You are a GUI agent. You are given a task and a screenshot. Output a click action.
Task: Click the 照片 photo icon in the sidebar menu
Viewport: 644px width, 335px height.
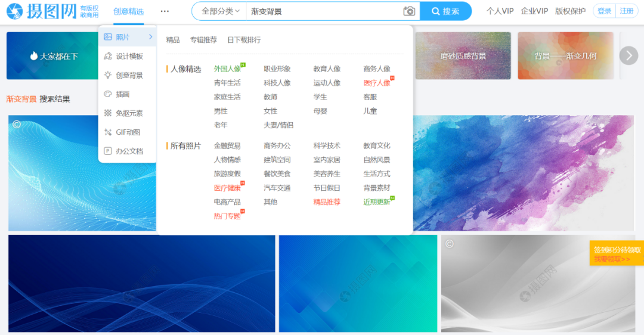107,37
